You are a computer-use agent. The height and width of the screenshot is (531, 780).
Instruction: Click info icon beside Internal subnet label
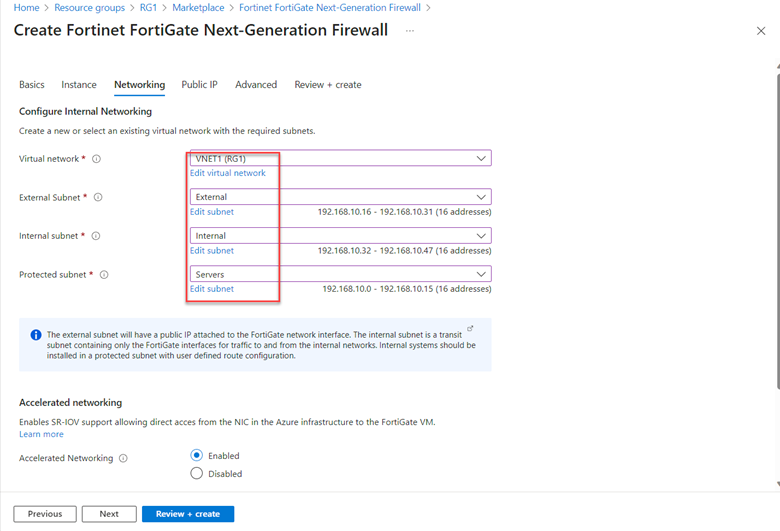[96, 236]
